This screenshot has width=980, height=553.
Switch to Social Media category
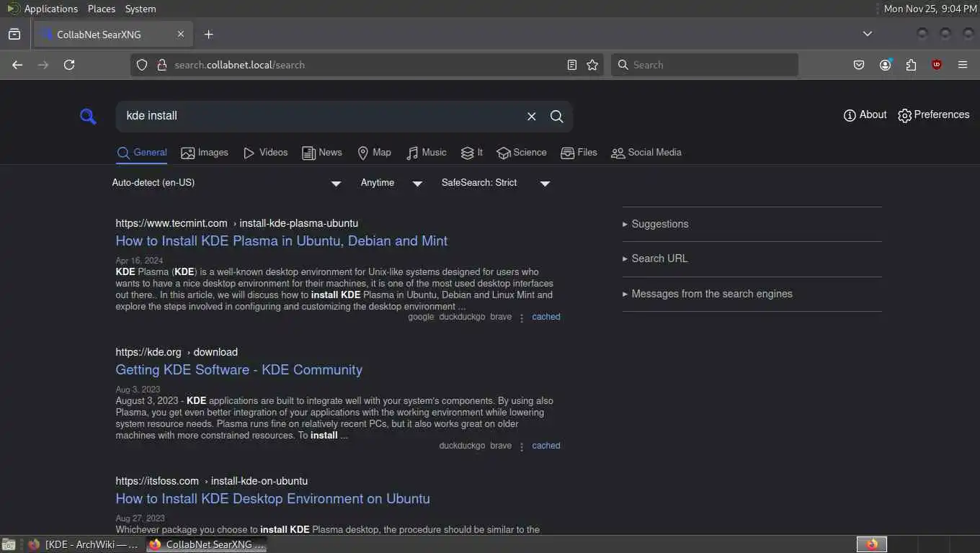tap(646, 153)
